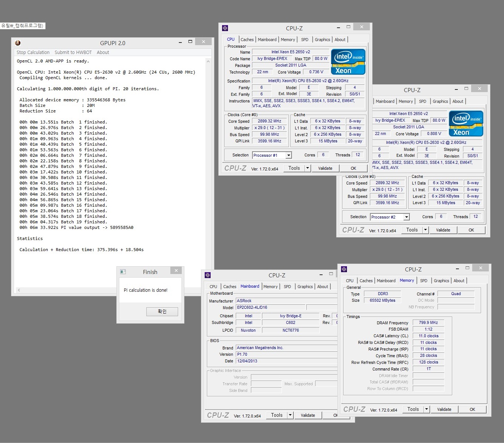Switch to CPU tab in Mainboard CPU-Z window
Image resolution: width=504 pixels, height=443 pixels.
[x=214, y=287]
